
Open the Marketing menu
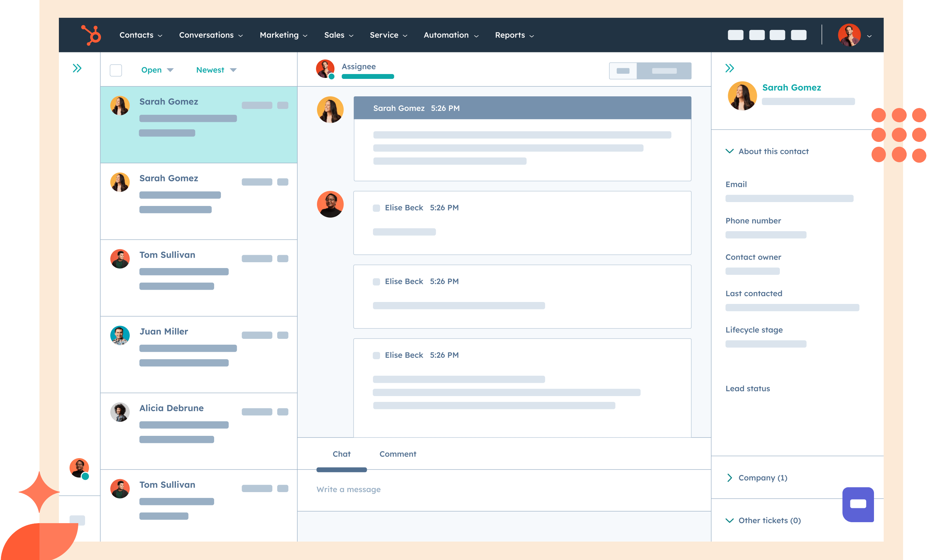284,35
